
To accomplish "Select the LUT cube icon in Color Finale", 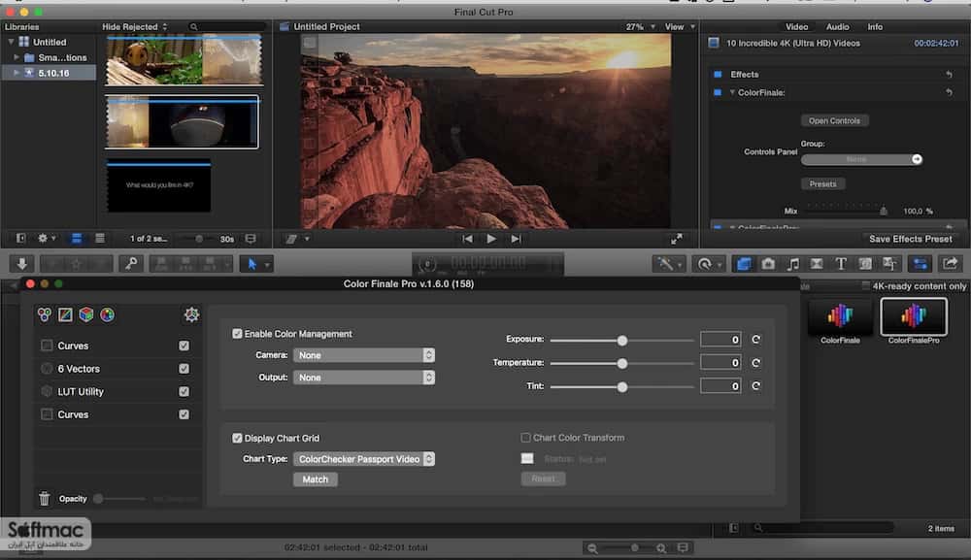I will pos(86,315).
